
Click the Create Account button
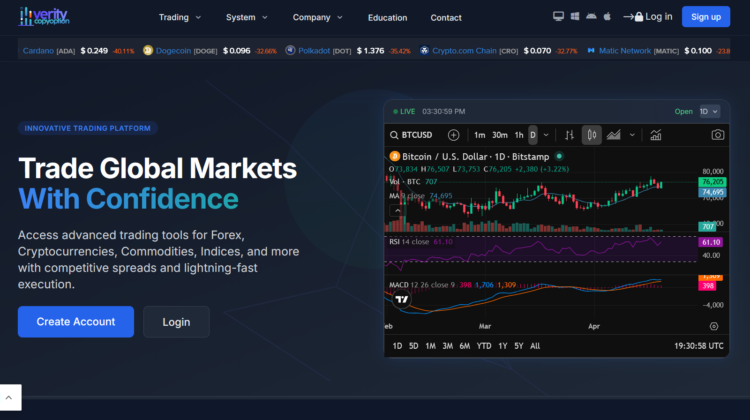(x=76, y=321)
